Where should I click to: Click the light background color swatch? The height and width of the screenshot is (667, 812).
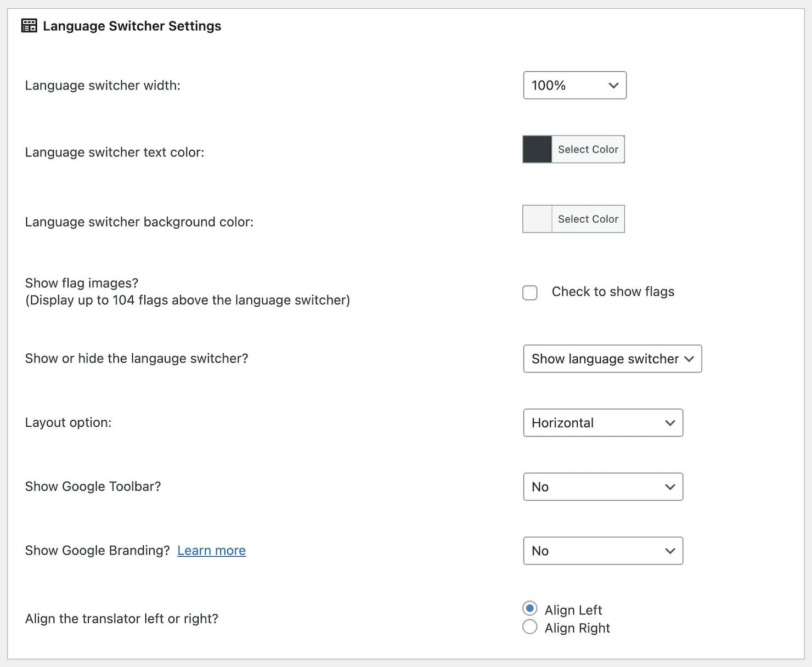point(537,219)
